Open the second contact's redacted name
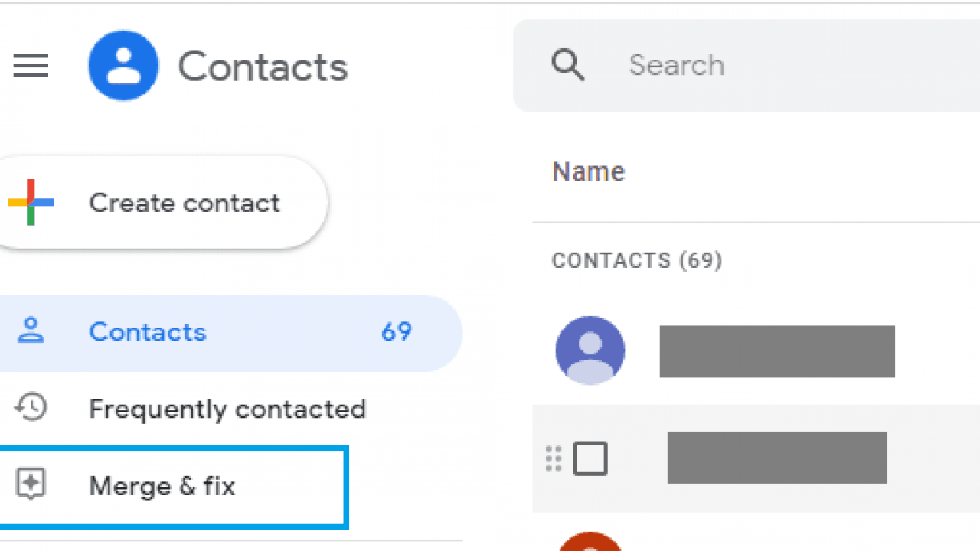Screen dimensions: 980x551 (777, 458)
